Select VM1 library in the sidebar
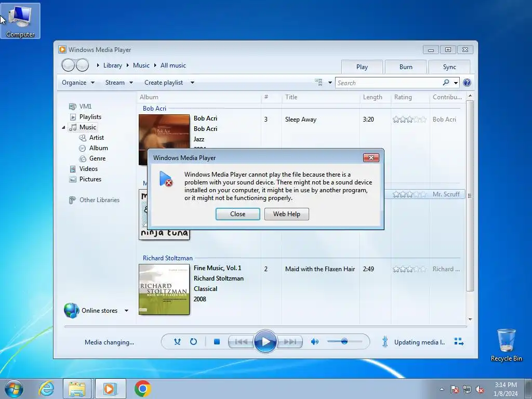Screen dimensions: 532x399 tap(81, 106)
